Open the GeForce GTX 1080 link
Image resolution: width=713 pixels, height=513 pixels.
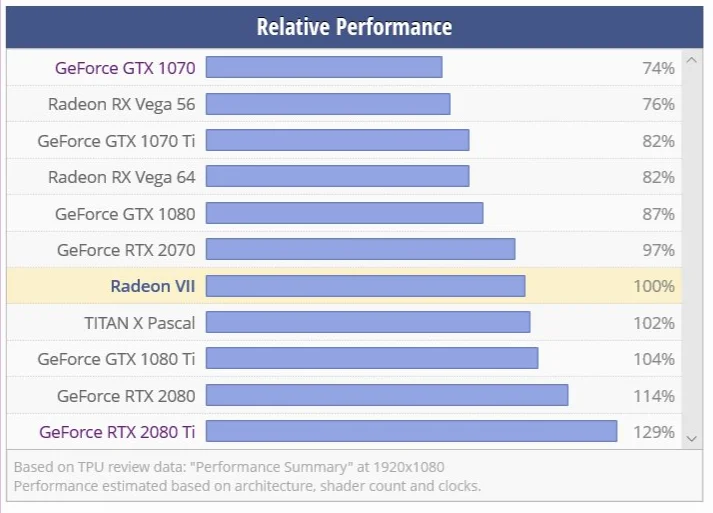pyautogui.click(x=125, y=214)
